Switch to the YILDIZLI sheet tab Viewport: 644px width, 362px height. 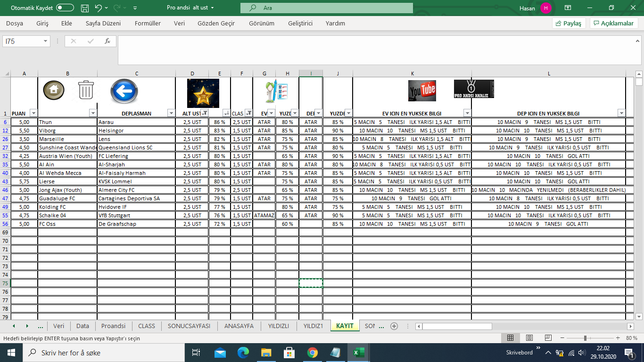[x=278, y=326]
